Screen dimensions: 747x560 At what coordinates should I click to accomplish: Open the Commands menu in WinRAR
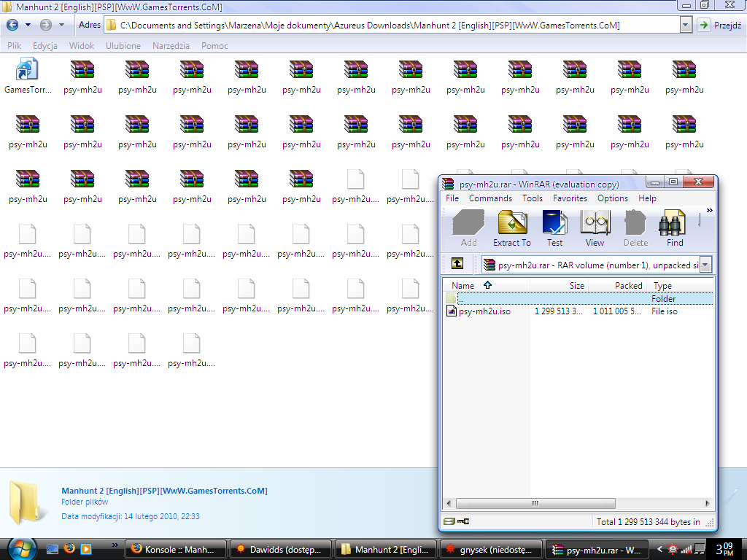(x=490, y=198)
